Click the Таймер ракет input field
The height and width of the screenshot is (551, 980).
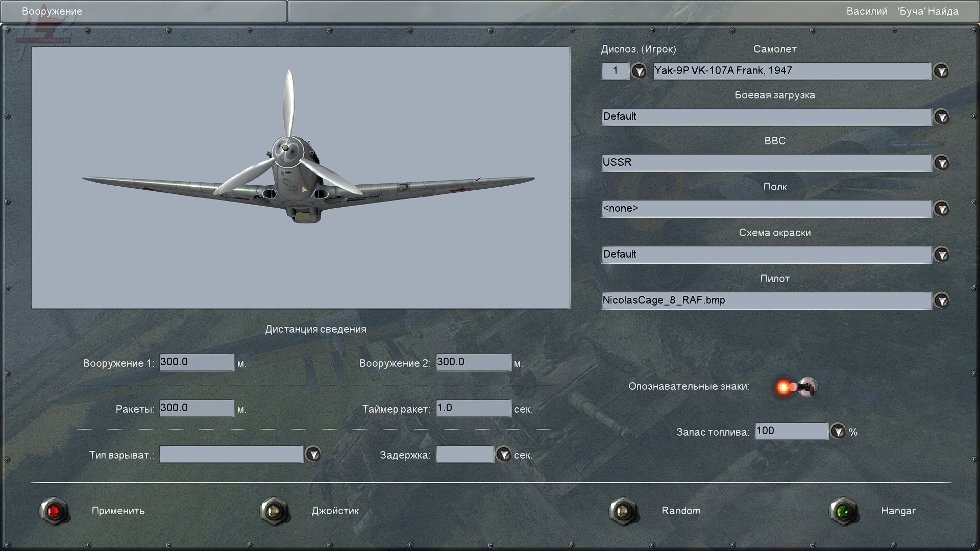coord(473,408)
